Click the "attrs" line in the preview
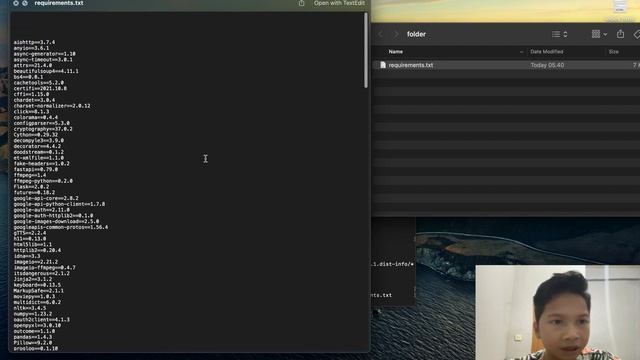Viewport: 640px width, 360px height. click(33, 65)
